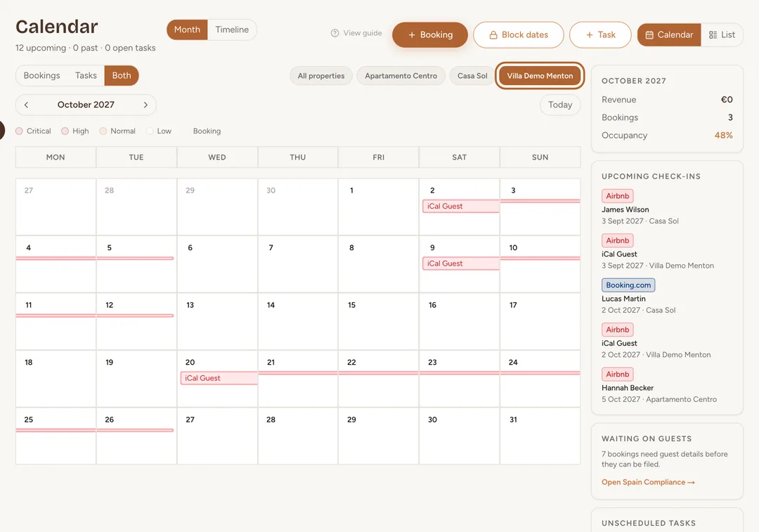Open iCal Guest booking on October 20
Screen dimensions: 759x532
pos(219,378)
